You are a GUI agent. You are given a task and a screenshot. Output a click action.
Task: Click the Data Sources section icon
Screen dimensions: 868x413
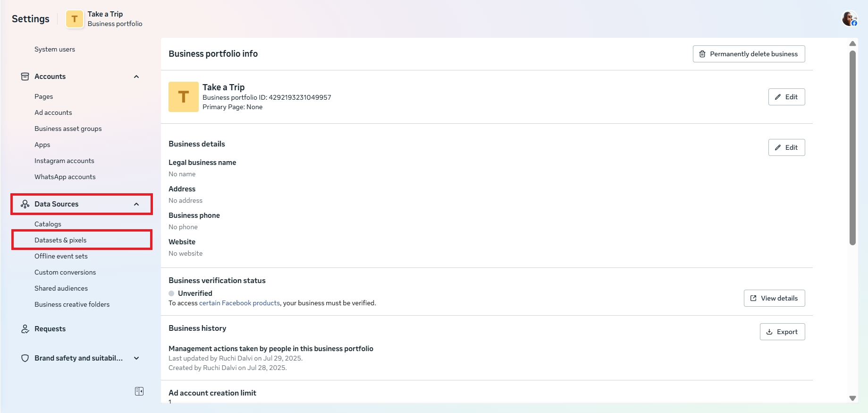tap(25, 204)
